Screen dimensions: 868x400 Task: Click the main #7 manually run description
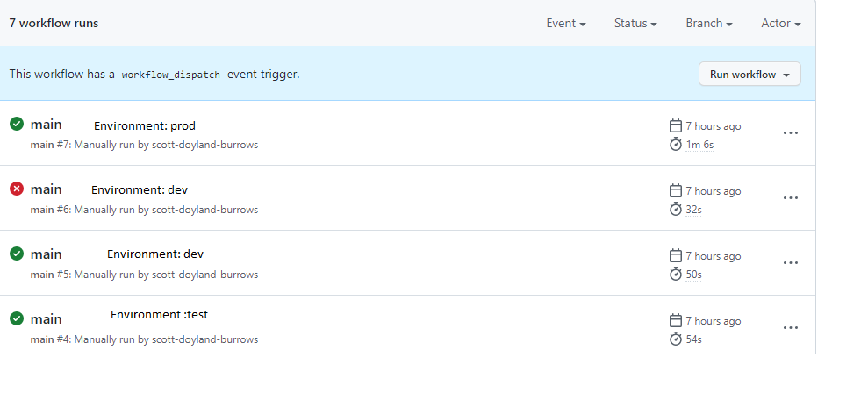tap(144, 145)
